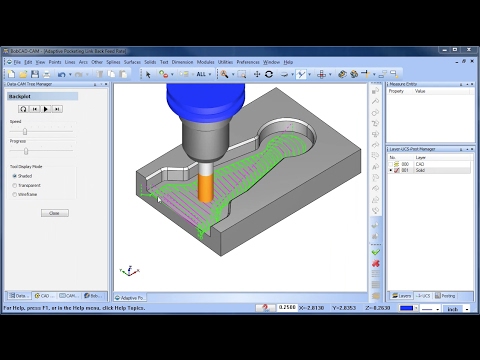Switch to the CAM tree tab

[69, 296]
